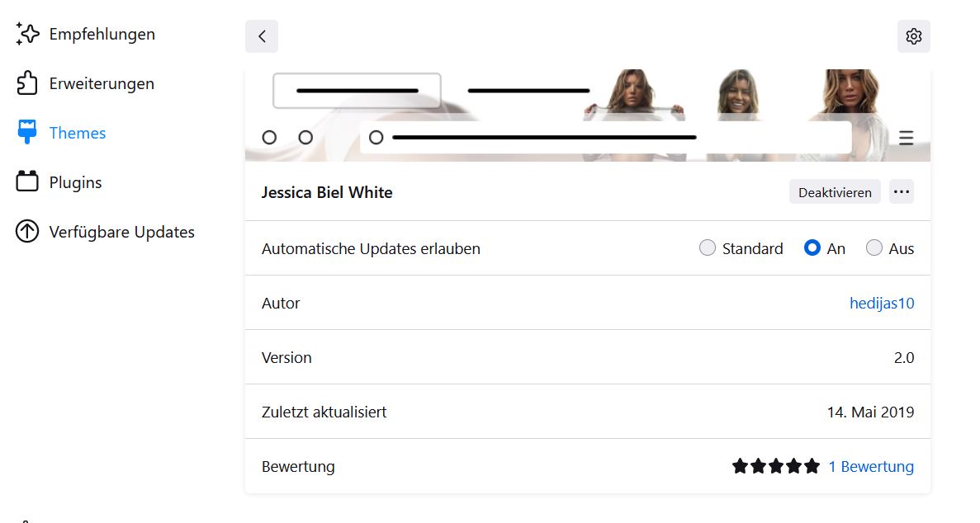Select the Aus update radio button
This screenshot has width=980, height=523.
874,248
